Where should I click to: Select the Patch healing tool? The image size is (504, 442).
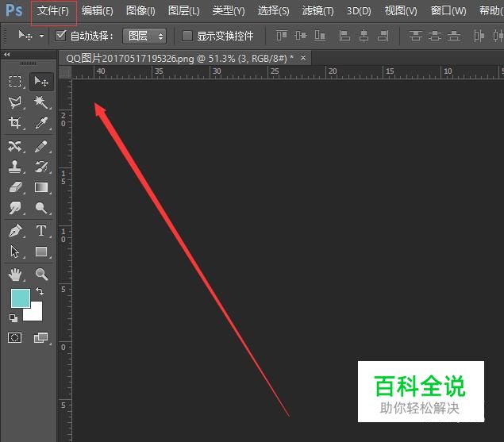coord(15,146)
